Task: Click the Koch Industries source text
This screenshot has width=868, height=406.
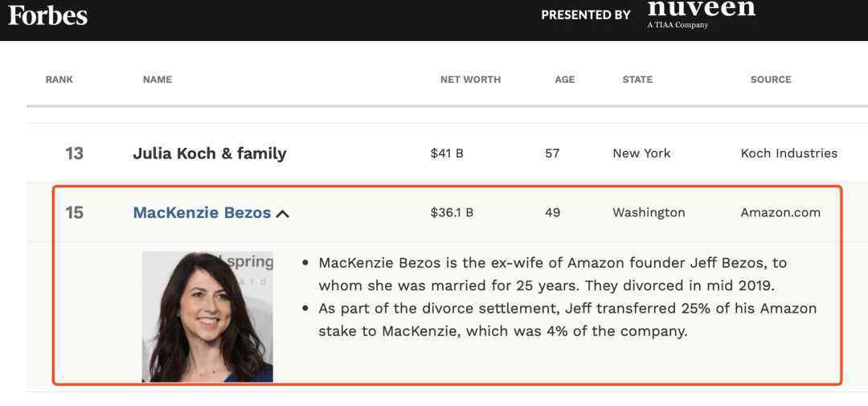Action: pos(789,154)
